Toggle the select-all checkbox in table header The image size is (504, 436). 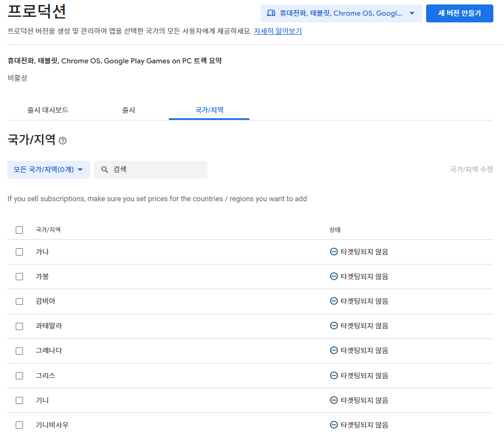(19, 230)
